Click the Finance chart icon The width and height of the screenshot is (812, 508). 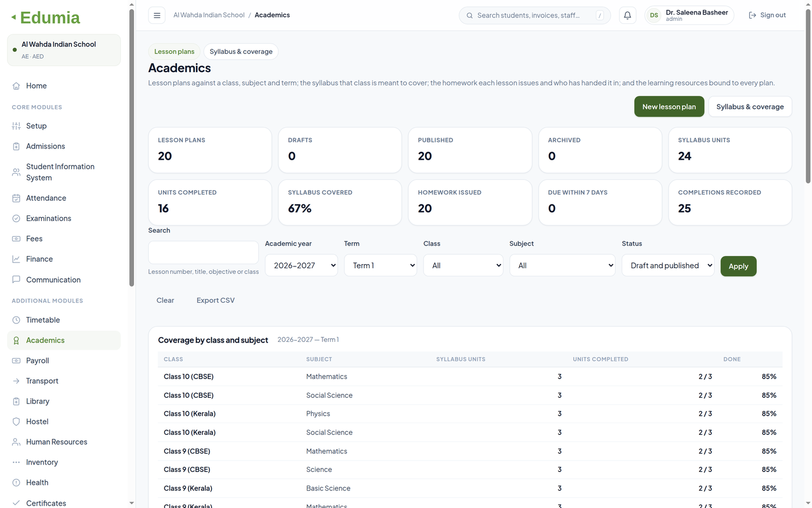[16, 259]
